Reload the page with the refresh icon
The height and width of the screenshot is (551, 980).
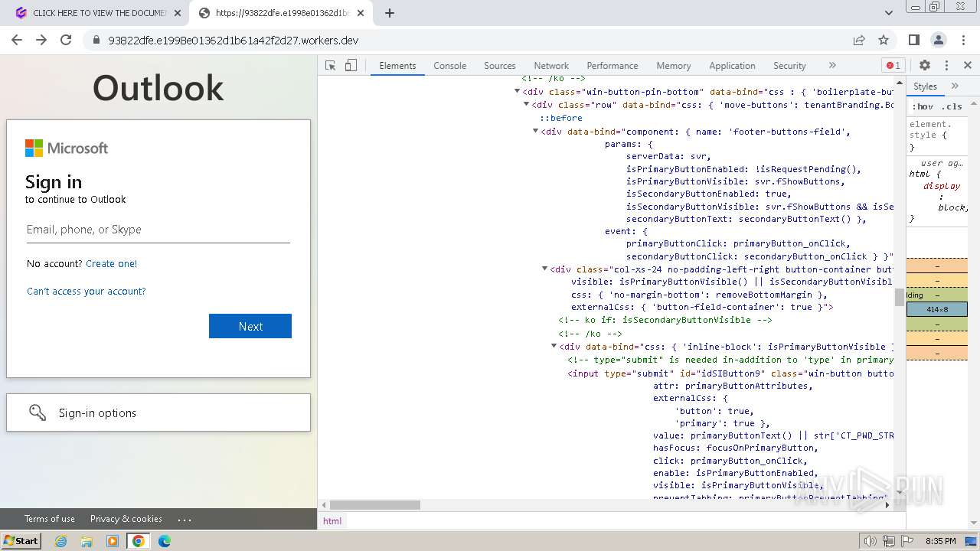(66, 40)
